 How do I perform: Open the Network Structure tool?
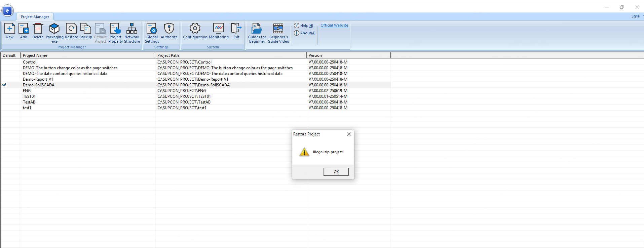(132, 29)
